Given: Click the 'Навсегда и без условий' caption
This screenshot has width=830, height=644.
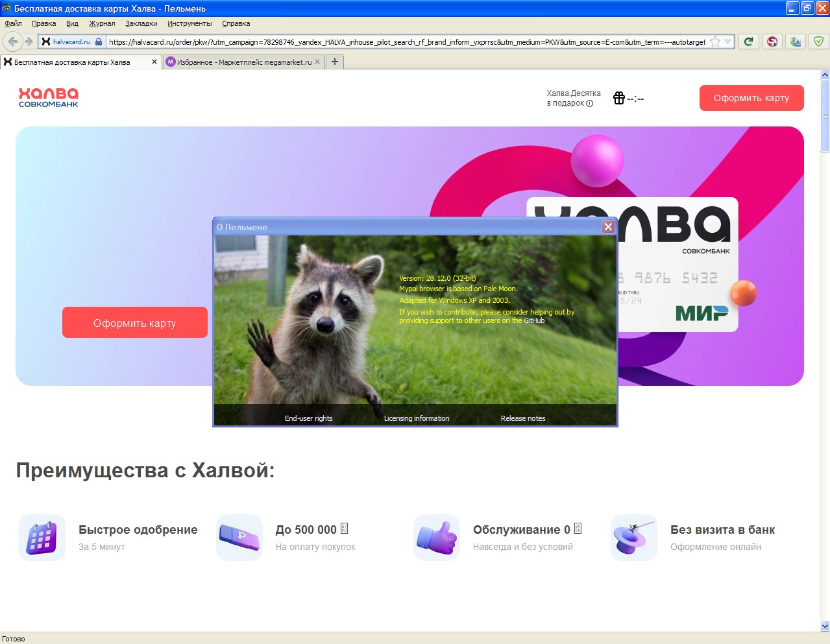Looking at the screenshot, I should [523, 547].
